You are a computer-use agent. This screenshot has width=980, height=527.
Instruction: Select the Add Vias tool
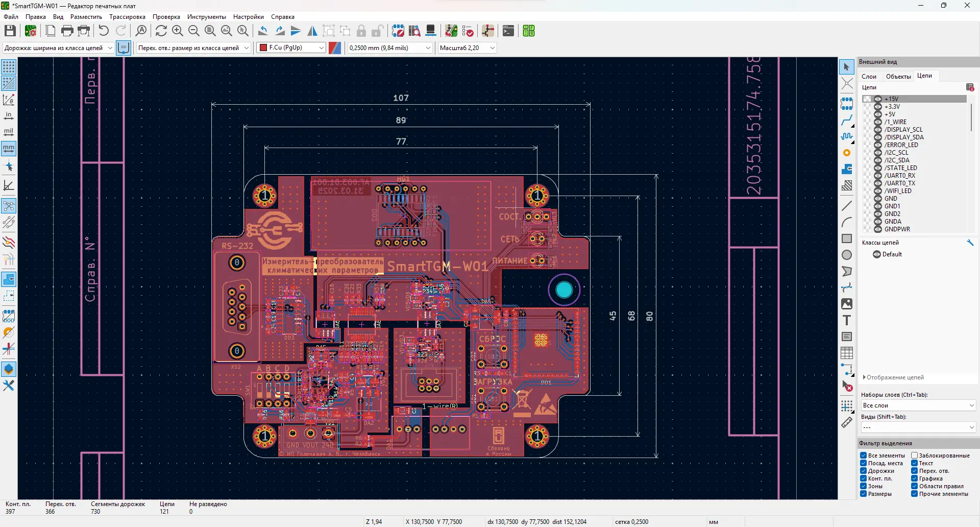(847, 153)
